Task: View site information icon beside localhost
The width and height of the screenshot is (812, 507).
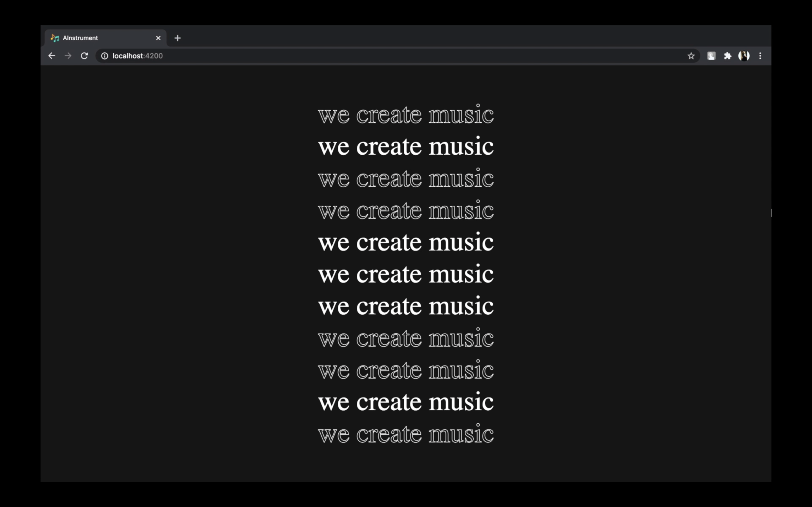Action: (x=105, y=56)
